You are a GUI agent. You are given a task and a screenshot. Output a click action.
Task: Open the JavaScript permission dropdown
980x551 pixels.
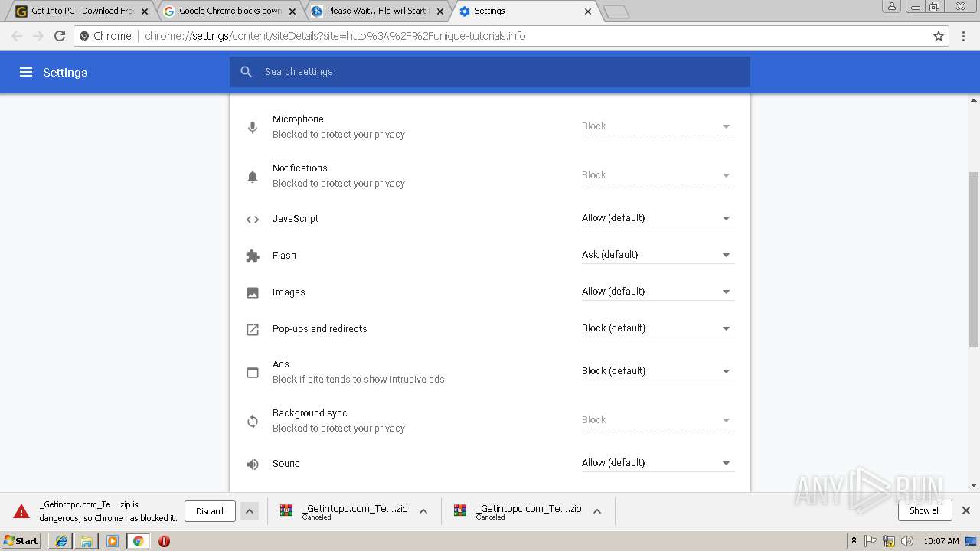point(658,218)
